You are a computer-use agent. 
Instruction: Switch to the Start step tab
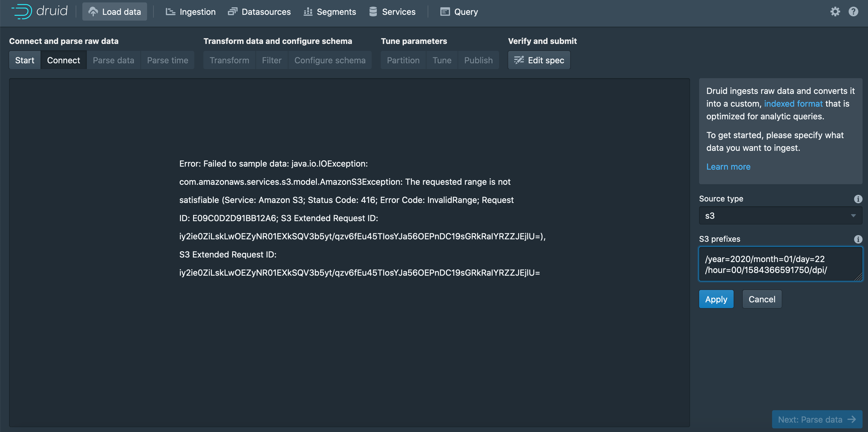(25, 60)
